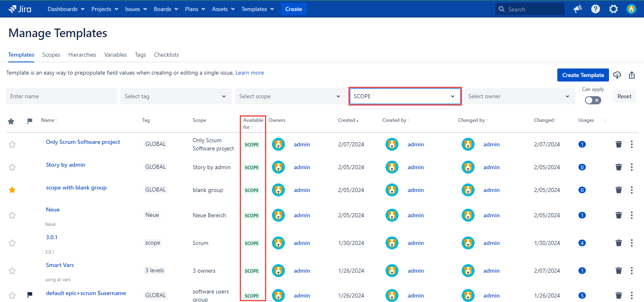Delete the Story by admin template
The height and width of the screenshot is (302, 644).
(x=619, y=167)
